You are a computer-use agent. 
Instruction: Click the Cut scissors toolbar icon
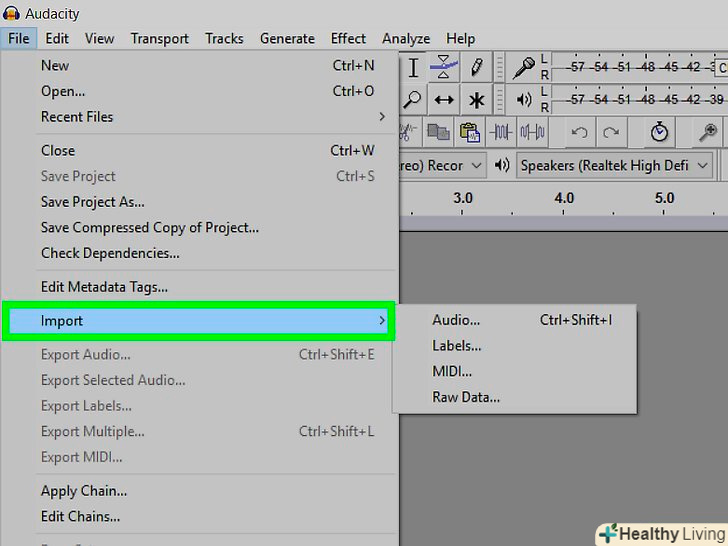(407, 132)
